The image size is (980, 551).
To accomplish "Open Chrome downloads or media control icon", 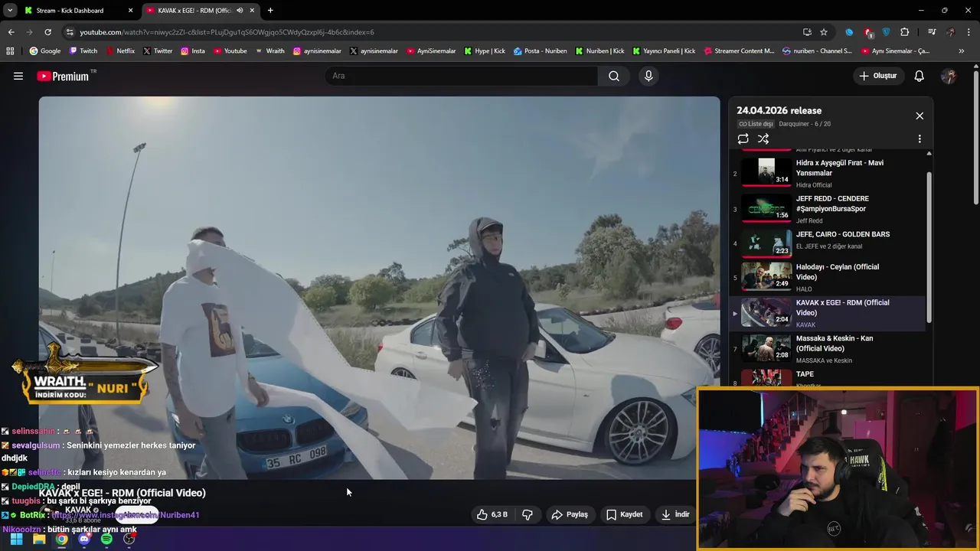I will (x=931, y=32).
